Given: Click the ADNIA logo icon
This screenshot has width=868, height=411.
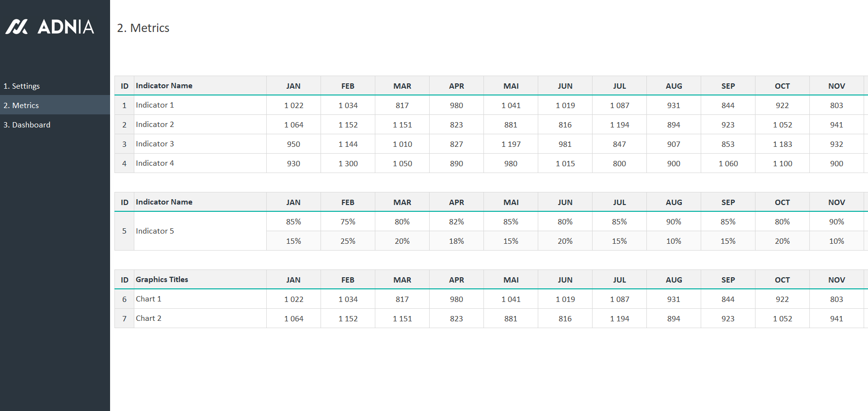Looking at the screenshot, I should 16,27.
